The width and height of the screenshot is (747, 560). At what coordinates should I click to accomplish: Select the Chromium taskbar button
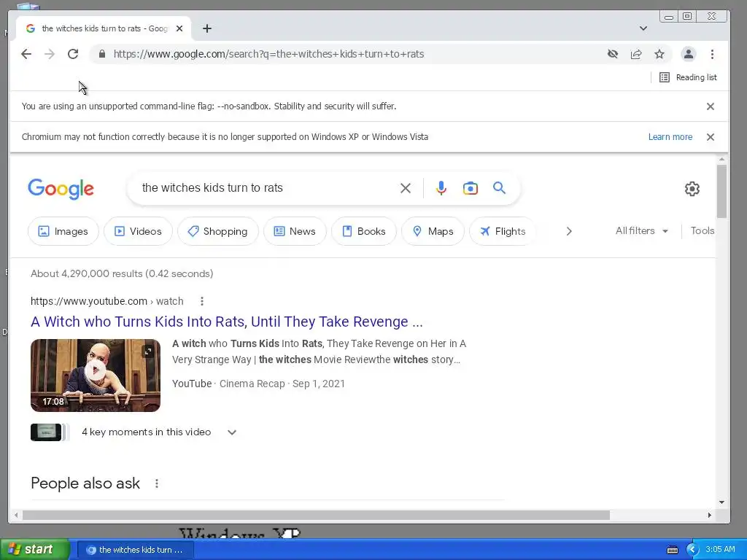[135, 550]
